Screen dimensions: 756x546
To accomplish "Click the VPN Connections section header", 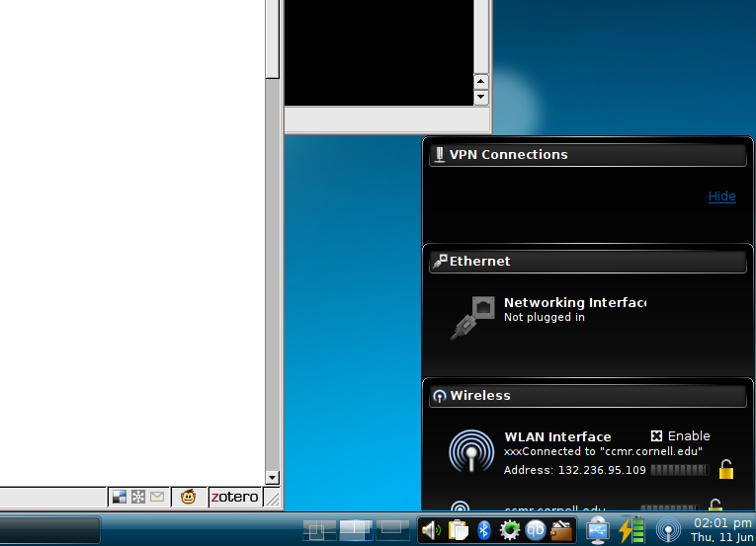I will 588,155.
